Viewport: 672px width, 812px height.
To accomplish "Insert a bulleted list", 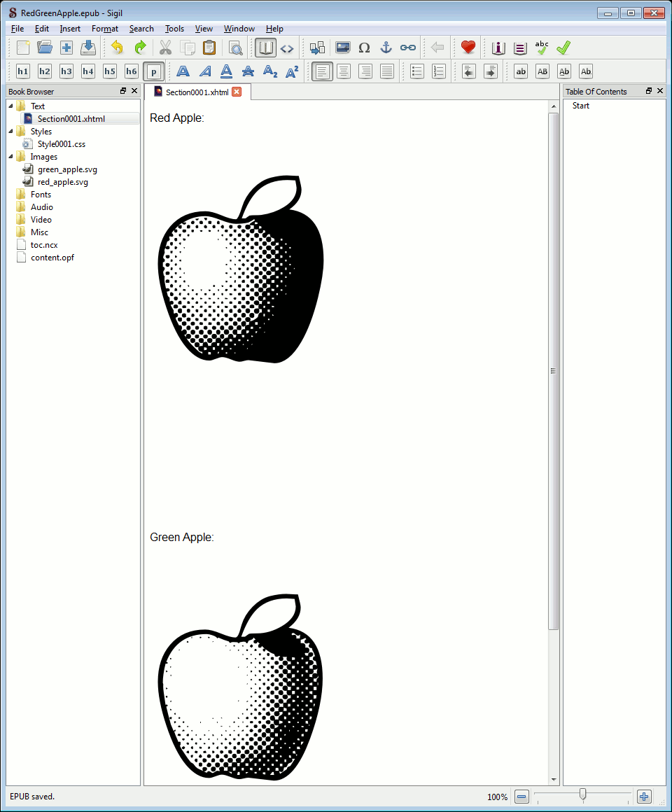I will pyautogui.click(x=416, y=71).
